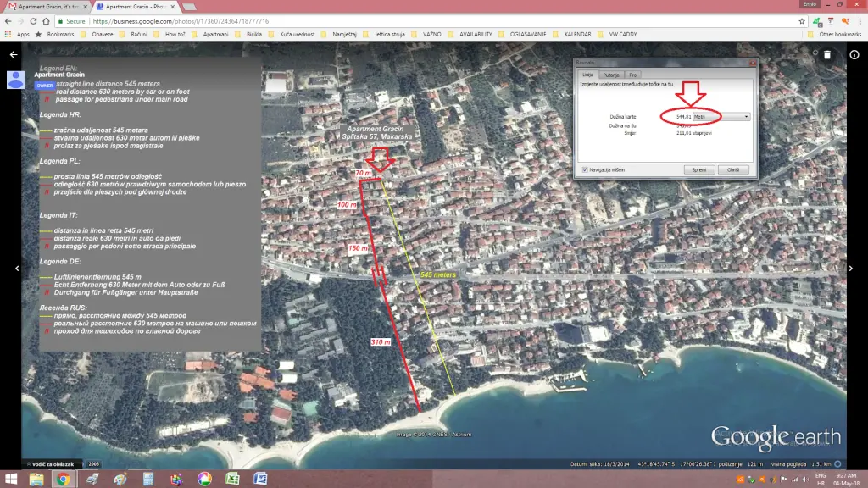Viewport: 868px width, 488px height.
Task: Switch to the Gmail Apartment Gracin browser tab
Action: coord(44,6)
